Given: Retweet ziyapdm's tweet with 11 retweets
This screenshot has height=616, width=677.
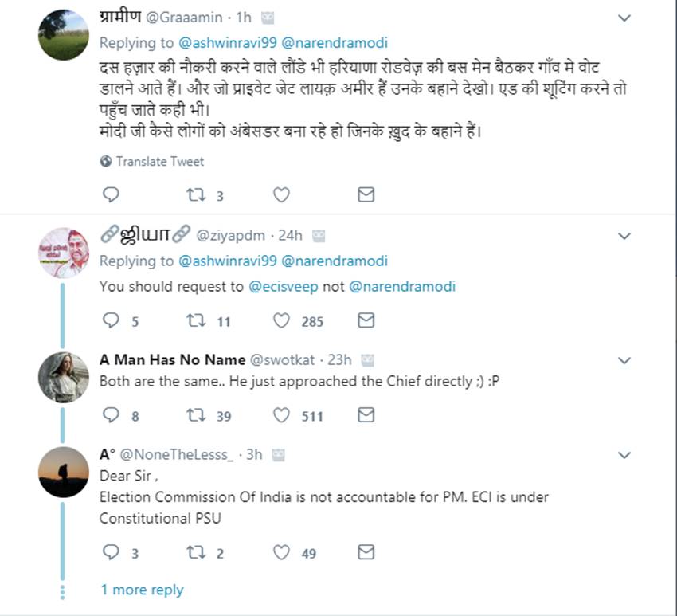Looking at the screenshot, I should point(195,320).
